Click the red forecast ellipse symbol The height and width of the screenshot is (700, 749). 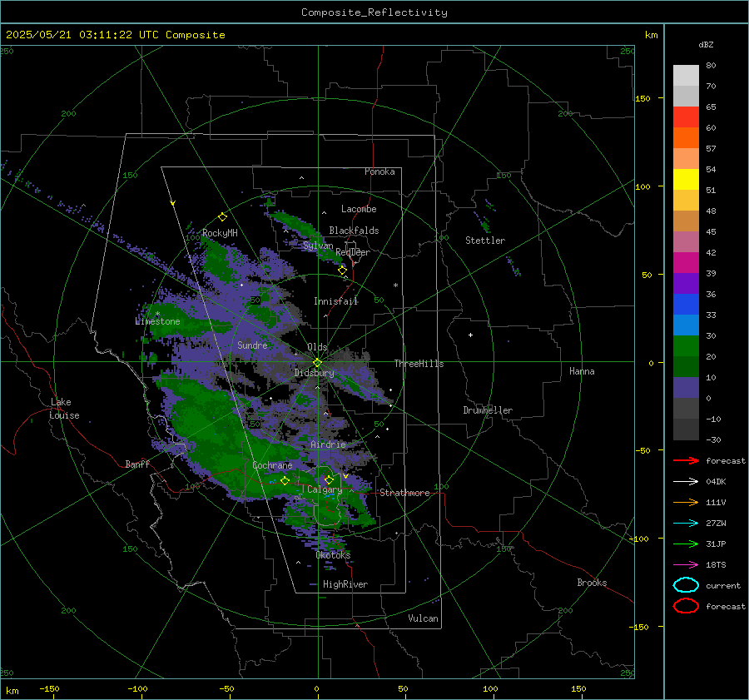click(686, 606)
